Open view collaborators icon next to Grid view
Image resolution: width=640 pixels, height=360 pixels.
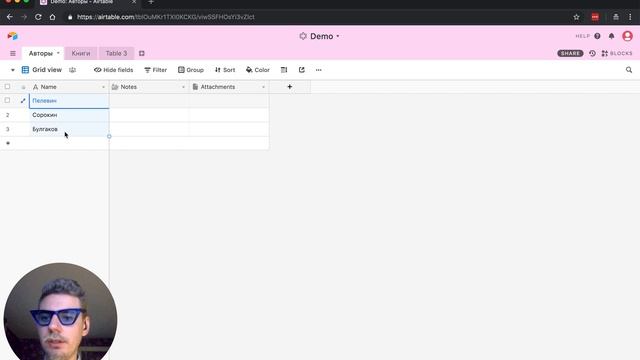click(x=73, y=70)
